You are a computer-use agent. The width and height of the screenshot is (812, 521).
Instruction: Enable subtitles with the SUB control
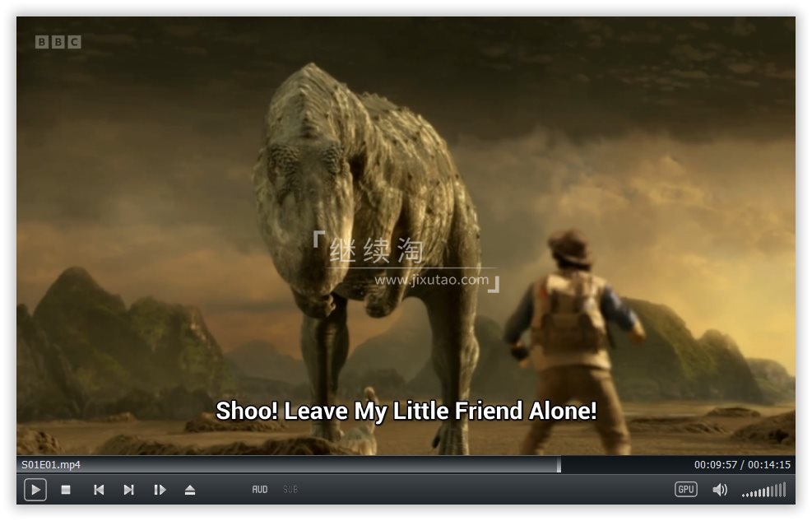[290, 490]
